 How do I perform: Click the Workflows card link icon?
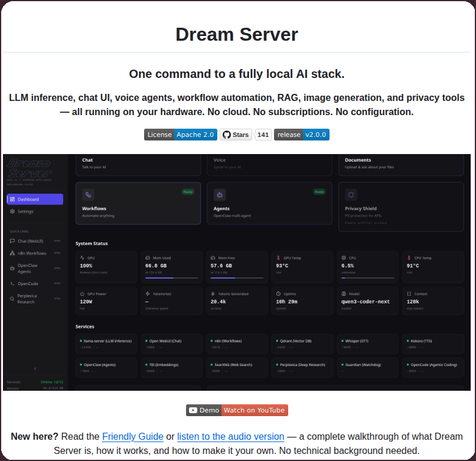click(88, 195)
